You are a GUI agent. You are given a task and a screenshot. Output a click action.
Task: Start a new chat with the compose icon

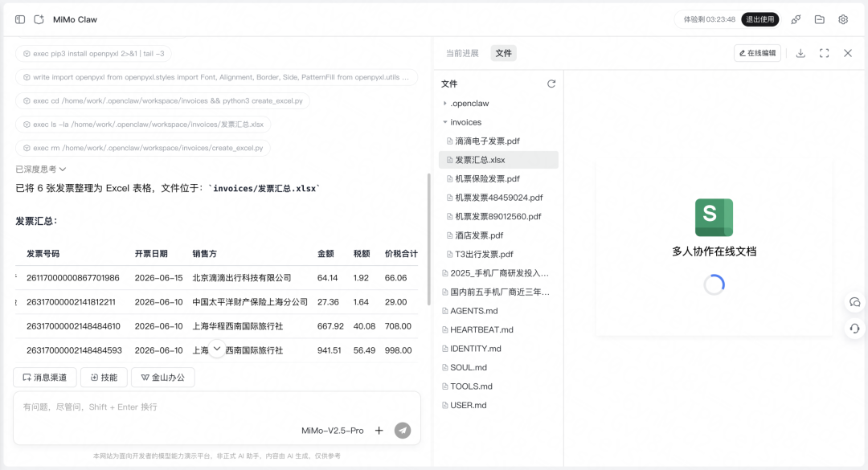tap(39, 19)
